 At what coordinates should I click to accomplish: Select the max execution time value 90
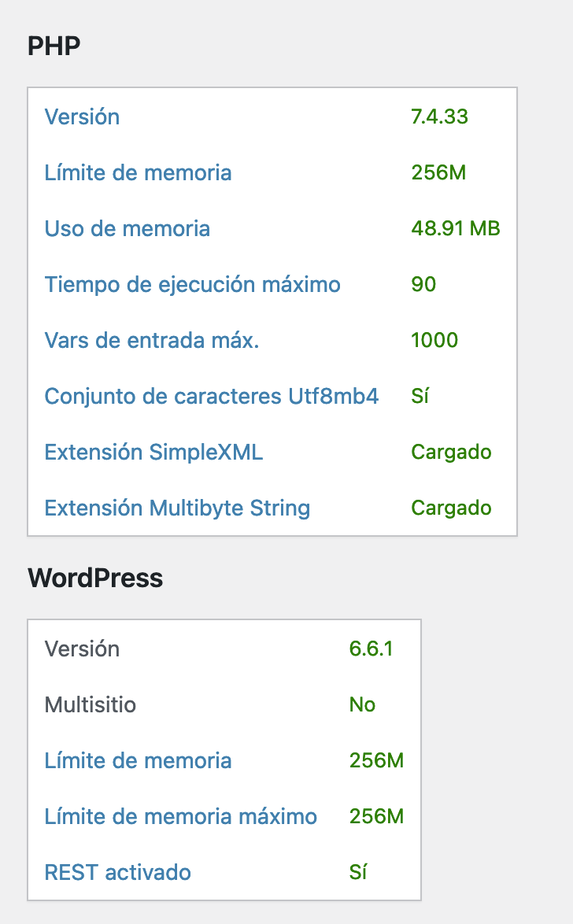[423, 285]
